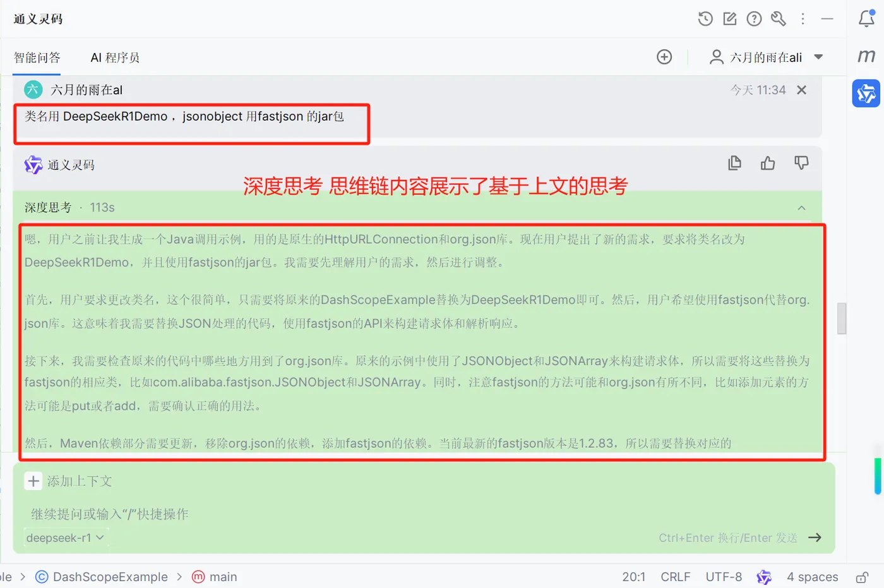The image size is (884, 588).
Task: Click the 4 spaces indent setting
Action: 813,577
